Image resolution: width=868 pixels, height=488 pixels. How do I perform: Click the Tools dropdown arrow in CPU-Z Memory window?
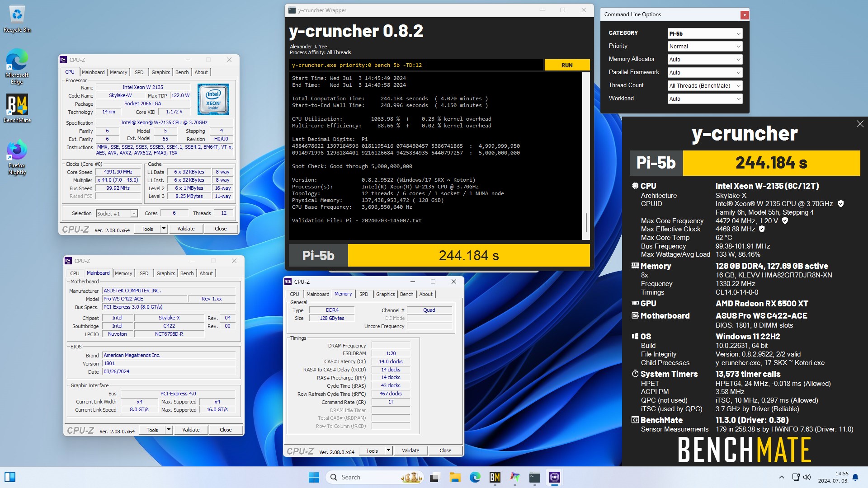388,450
